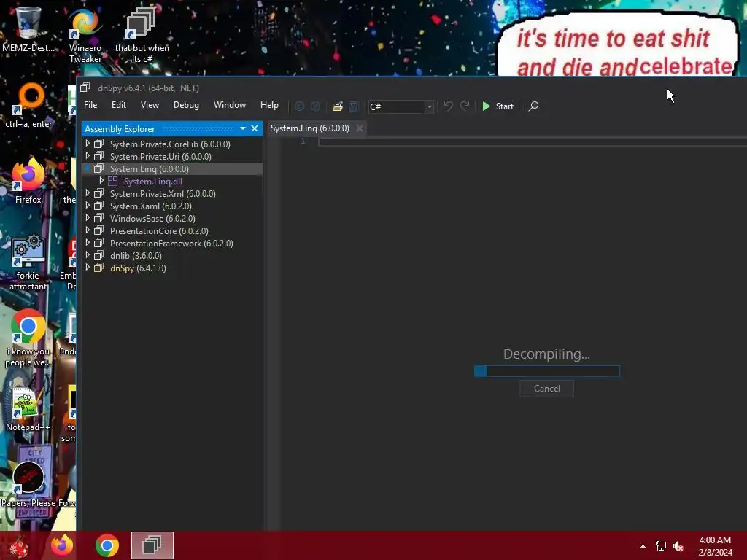Click the navigate forward toolbar icon
This screenshot has width=747, height=560.
pyautogui.click(x=315, y=106)
